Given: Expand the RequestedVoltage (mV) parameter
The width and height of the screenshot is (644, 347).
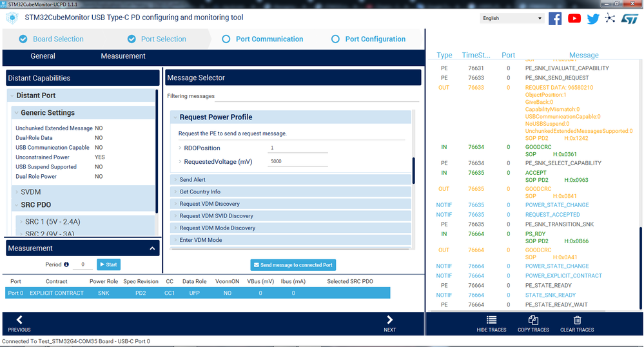Looking at the screenshot, I should pos(180,162).
